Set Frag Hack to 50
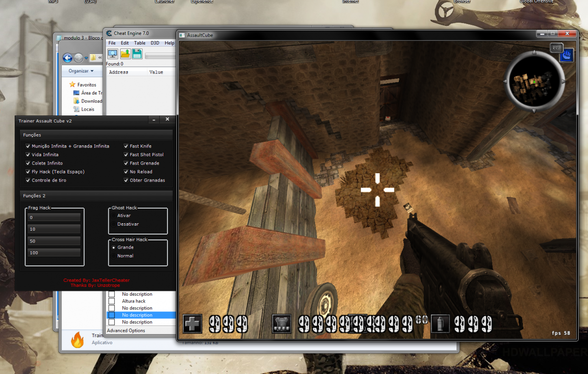 tap(54, 241)
